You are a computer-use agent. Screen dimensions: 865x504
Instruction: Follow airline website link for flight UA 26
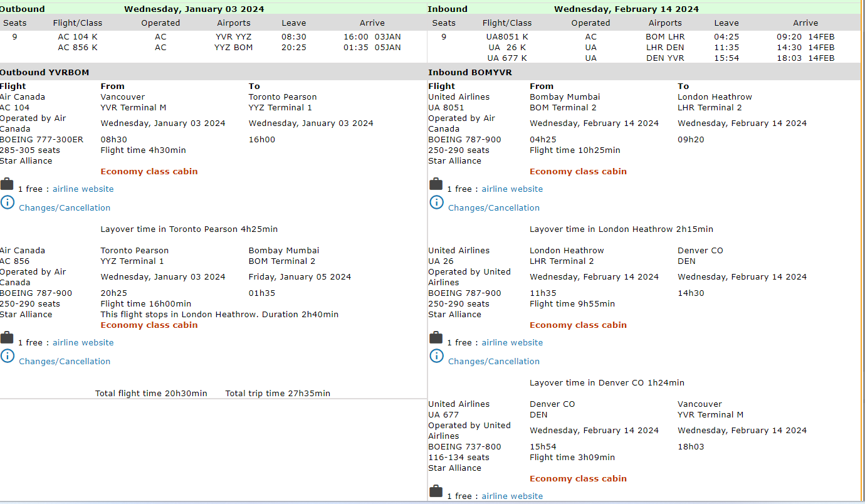(x=512, y=343)
